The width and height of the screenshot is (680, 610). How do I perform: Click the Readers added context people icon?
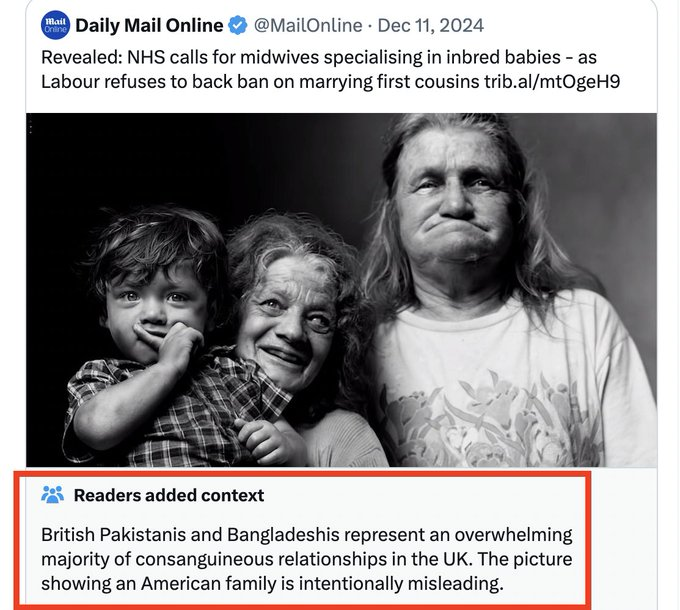click(53, 494)
